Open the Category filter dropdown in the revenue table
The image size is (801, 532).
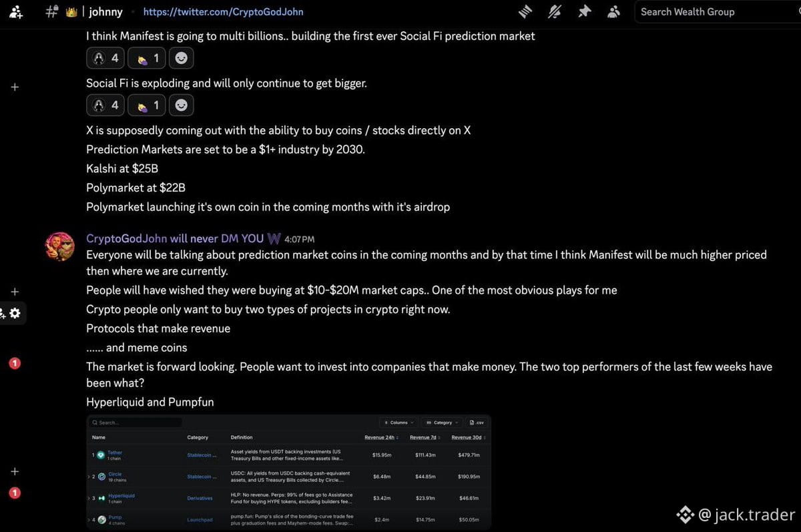[443, 423]
